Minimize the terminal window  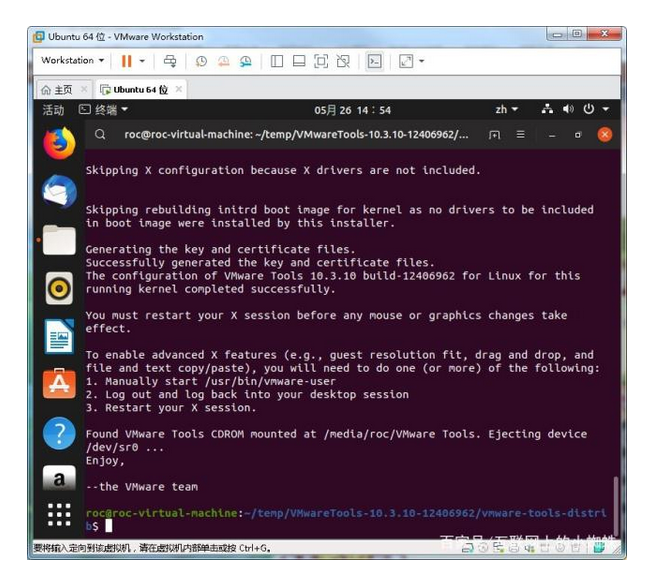552,135
